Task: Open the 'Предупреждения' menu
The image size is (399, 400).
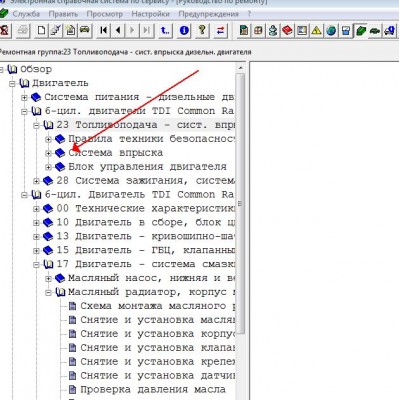Action: (208, 14)
